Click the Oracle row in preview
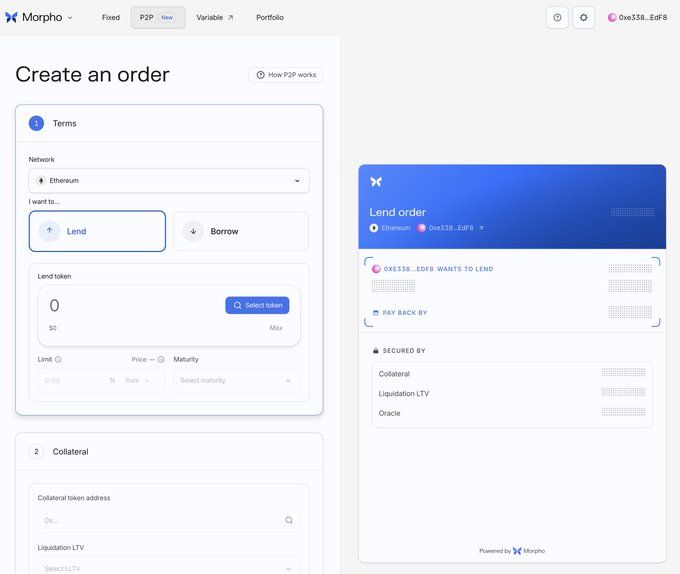 (x=512, y=413)
